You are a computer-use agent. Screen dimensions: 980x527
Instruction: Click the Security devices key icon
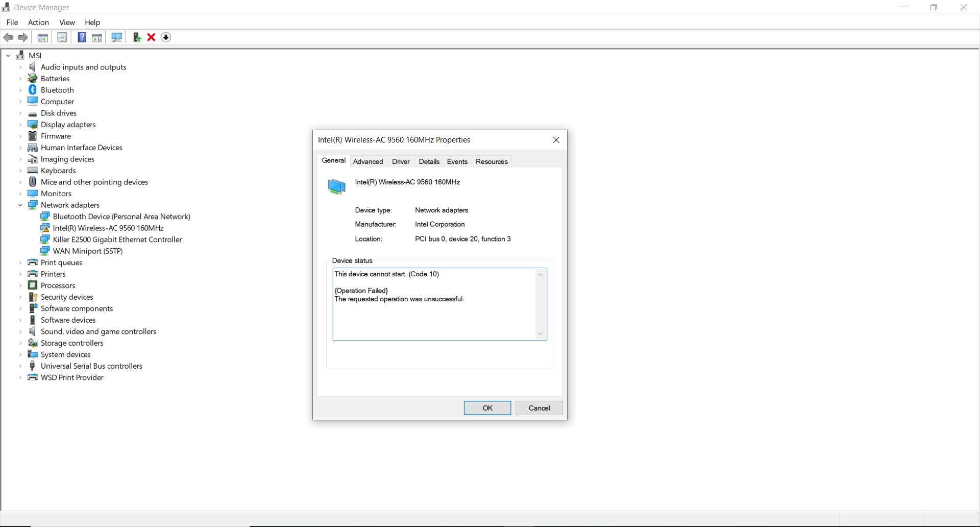33,297
